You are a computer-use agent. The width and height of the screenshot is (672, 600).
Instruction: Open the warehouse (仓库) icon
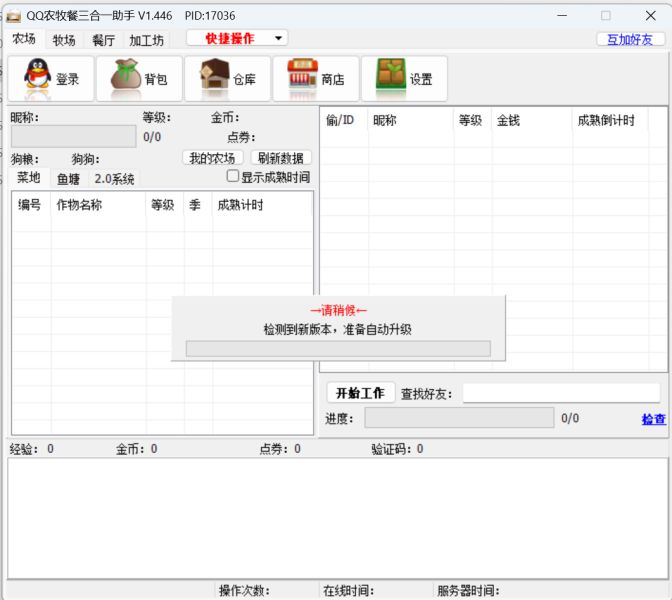pos(213,79)
